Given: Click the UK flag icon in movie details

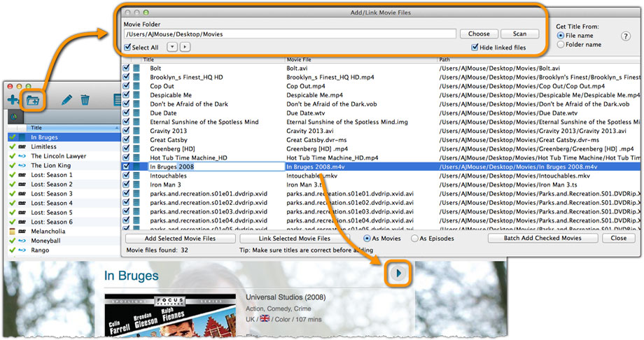Looking at the screenshot, I should (x=265, y=318).
